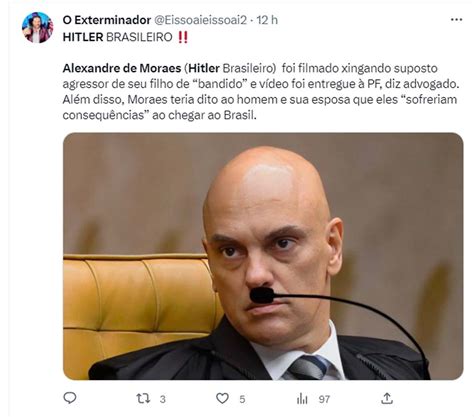Viewport: 474px width, 417px height.
Task: Click the bold Alexandre de Moraes text
Action: tap(122, 68)
